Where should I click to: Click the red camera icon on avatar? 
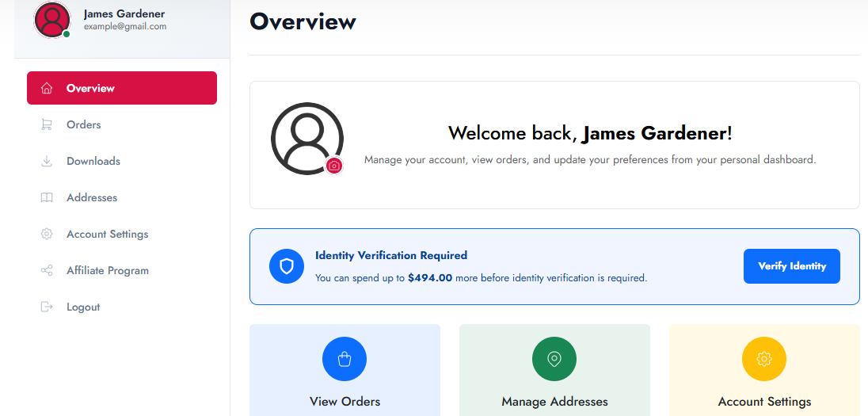(x=334, y=166)
